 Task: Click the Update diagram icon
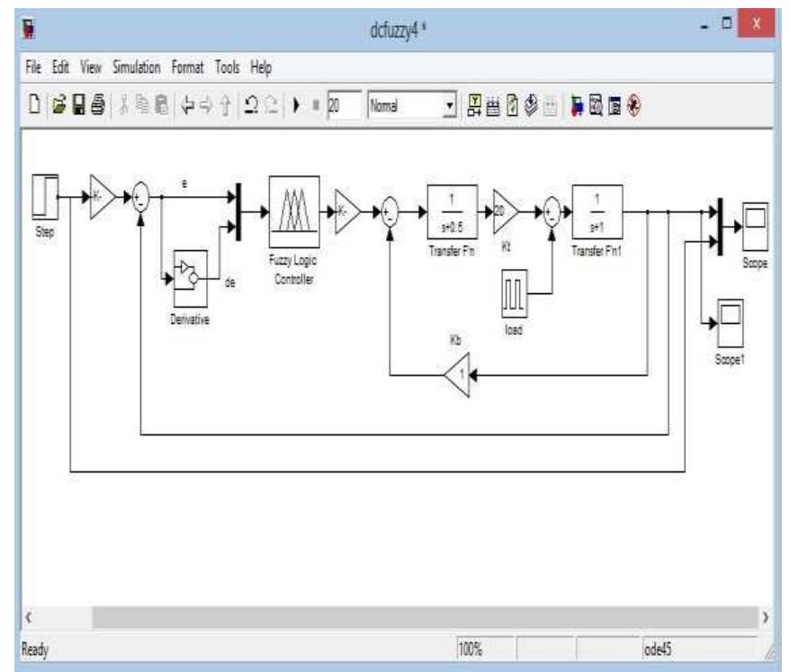coord(512,105)
